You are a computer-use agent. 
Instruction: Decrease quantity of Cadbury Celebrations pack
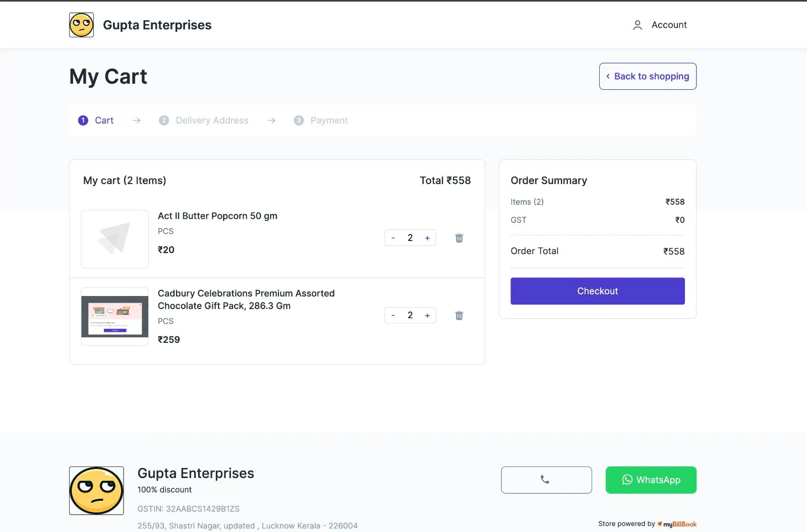tap(393, 315)
